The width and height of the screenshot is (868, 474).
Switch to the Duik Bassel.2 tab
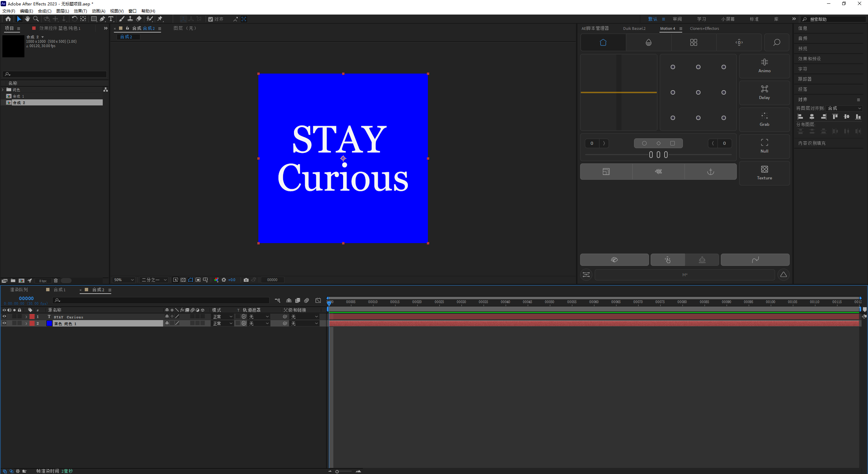point(634,28)
